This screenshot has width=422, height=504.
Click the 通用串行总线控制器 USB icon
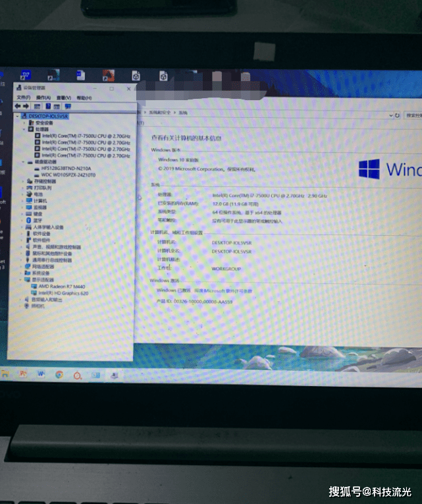(28, 260)
